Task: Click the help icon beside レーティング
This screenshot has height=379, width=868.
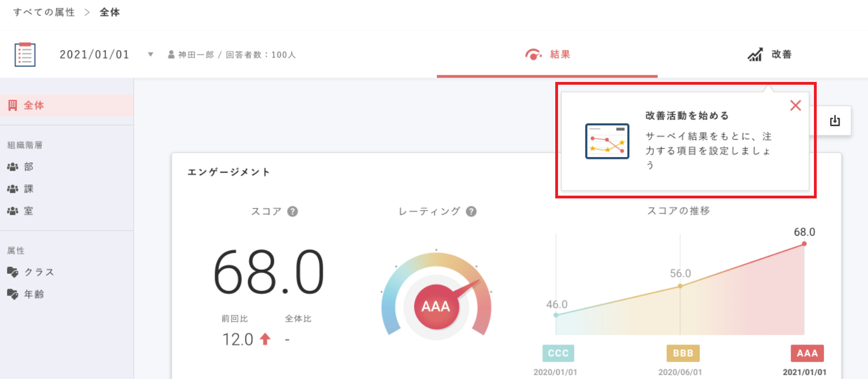Action: click(x=471, y=212)
